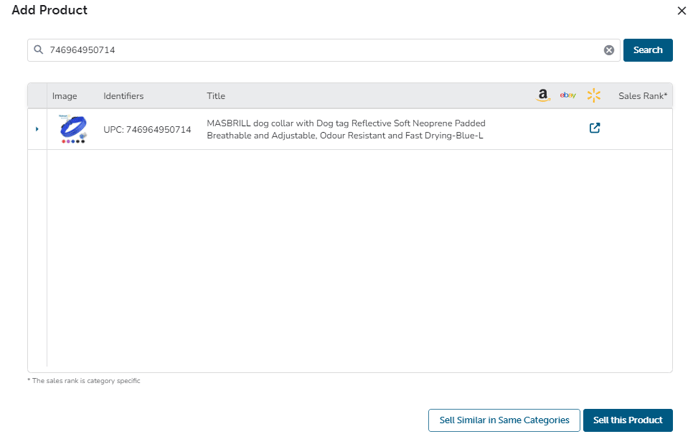Click the sales rank category specific footnote

point(84,380)
